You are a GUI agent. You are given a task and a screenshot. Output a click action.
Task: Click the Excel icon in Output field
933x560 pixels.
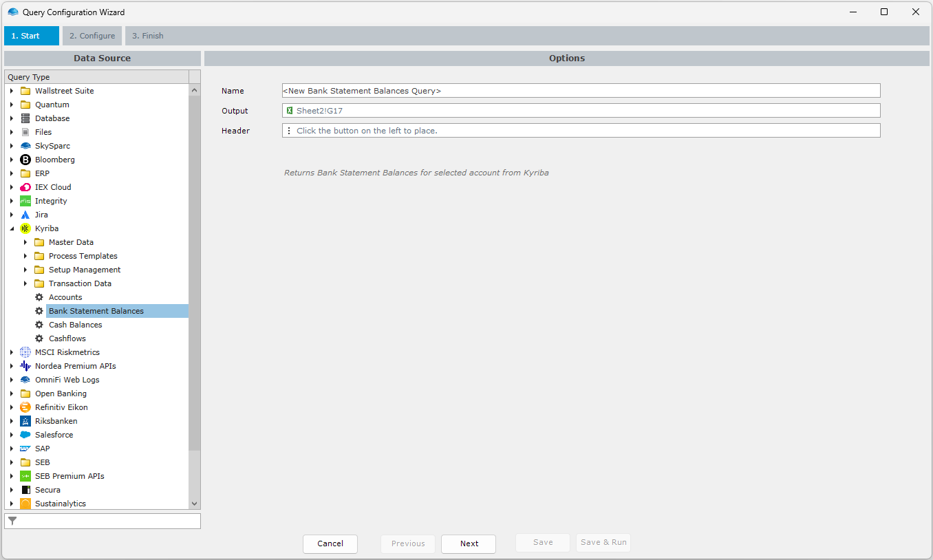(290, 111)
